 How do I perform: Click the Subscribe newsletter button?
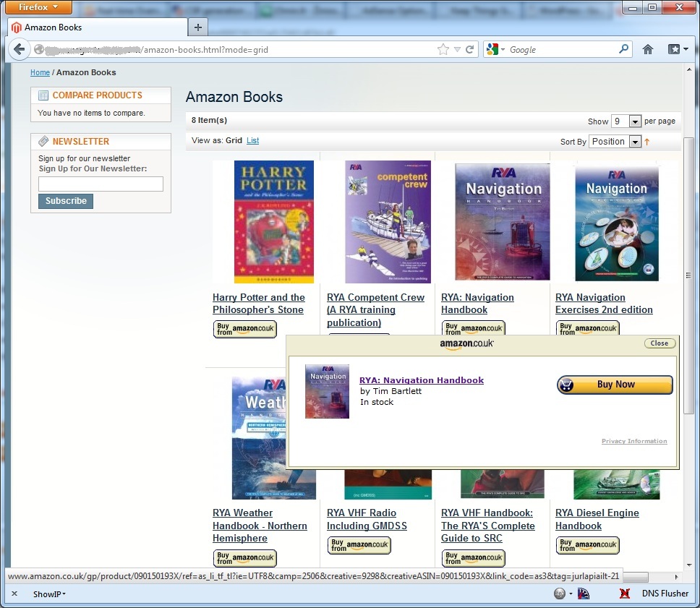click(66, 201)
